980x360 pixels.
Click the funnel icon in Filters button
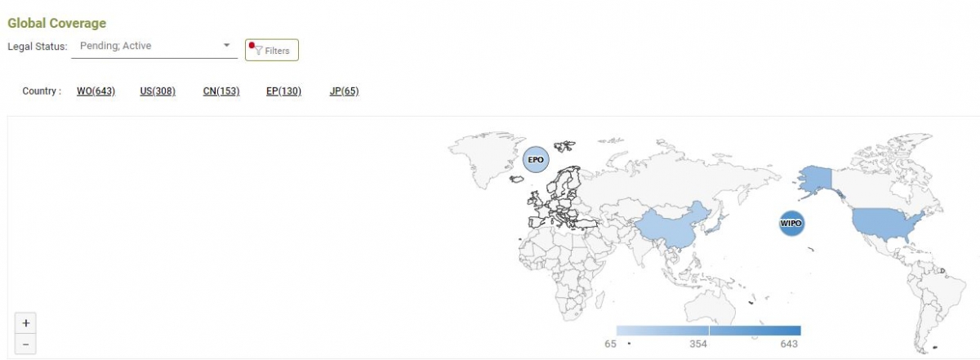coord(258,51)
